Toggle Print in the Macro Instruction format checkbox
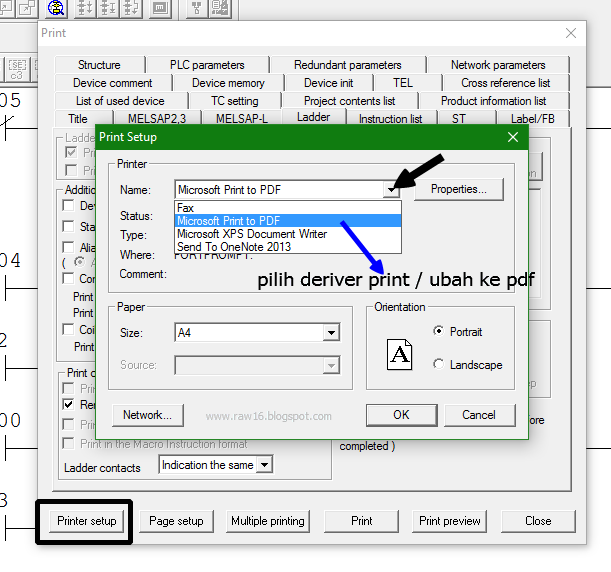The height and width of the screenshot is (572, 611). pyautogui.click(x=68, y=443)
